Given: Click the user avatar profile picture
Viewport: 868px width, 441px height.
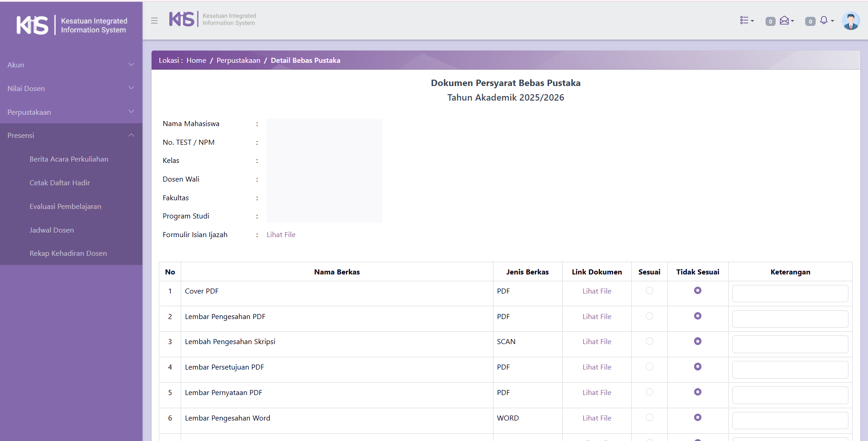Looking at the screenshot, I should tap(850, 21).
